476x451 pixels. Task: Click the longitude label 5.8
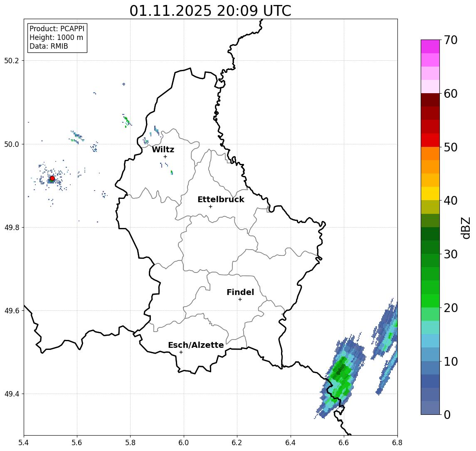[x=131, y=443]
